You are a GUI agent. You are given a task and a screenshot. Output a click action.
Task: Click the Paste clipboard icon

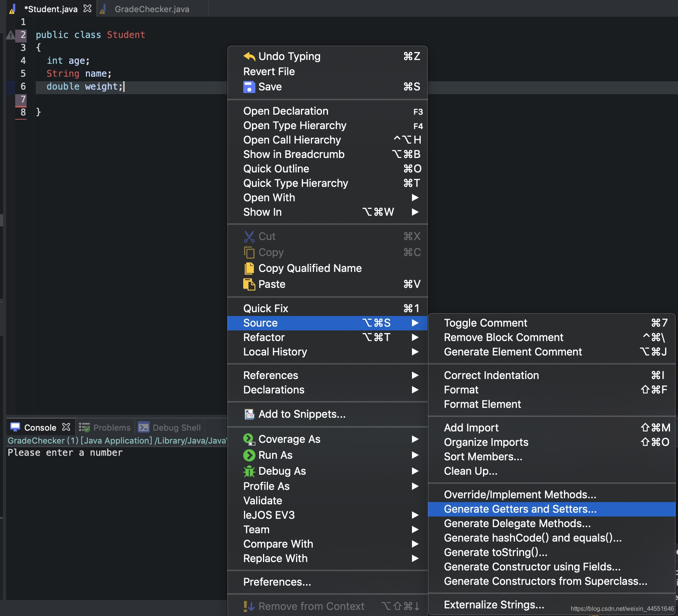249,284
